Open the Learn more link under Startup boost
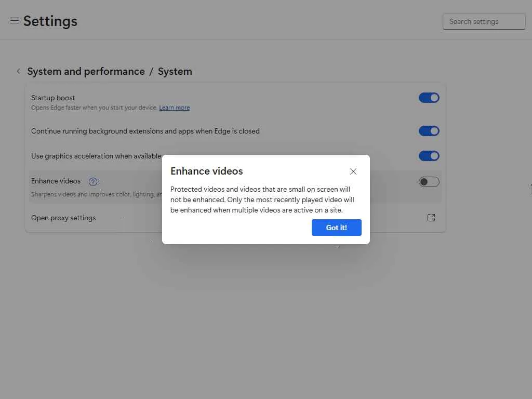 174,108
